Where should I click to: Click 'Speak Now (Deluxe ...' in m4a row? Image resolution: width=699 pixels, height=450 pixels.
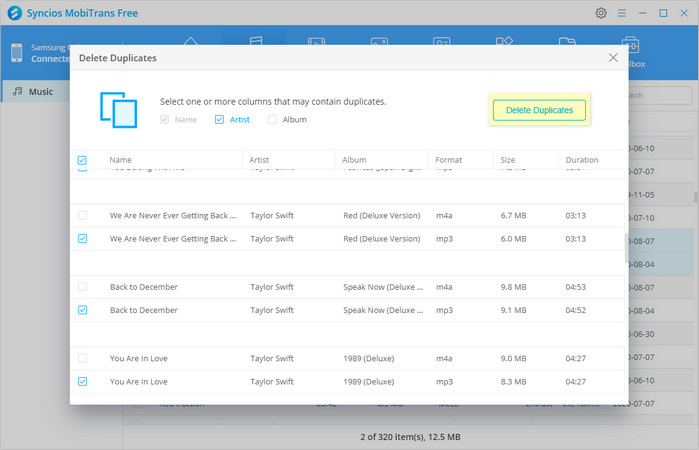tap(383, 287)
